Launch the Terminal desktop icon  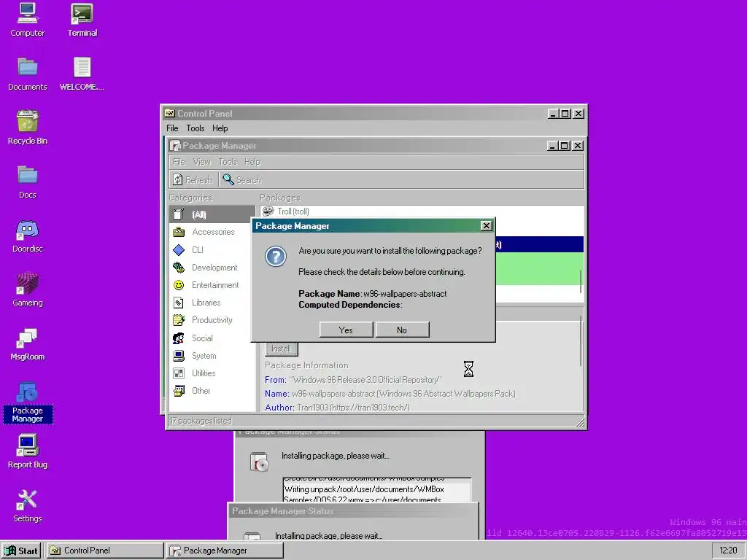point(82,20)
